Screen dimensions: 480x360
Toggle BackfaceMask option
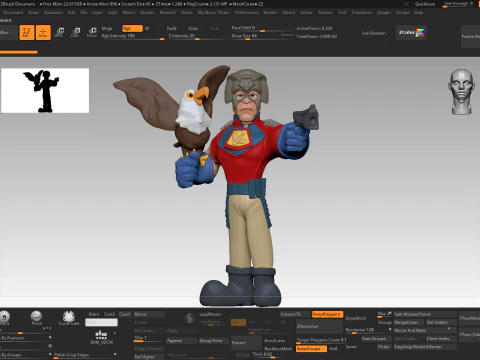[x=278, y=349]
